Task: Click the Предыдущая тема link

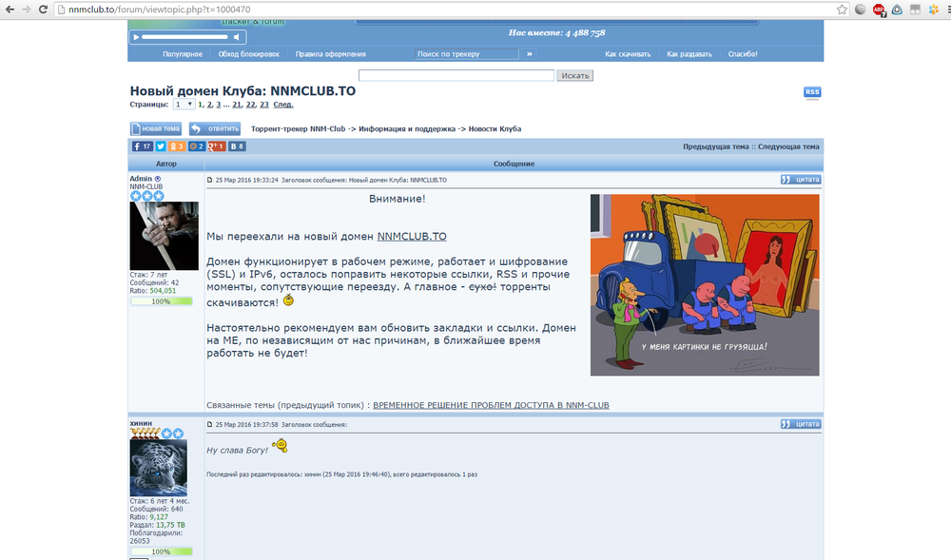Action: click(x=716, y=146)
